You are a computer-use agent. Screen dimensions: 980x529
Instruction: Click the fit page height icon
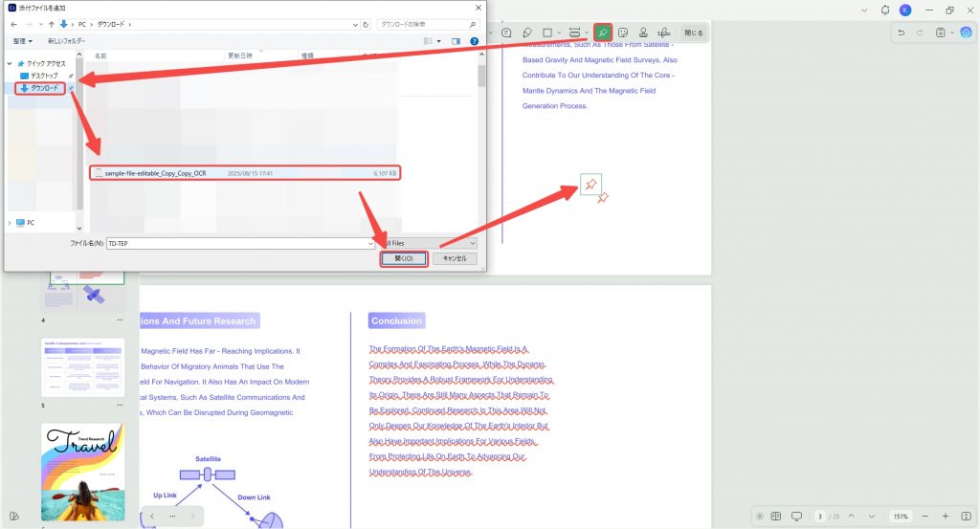coord(966,516)
